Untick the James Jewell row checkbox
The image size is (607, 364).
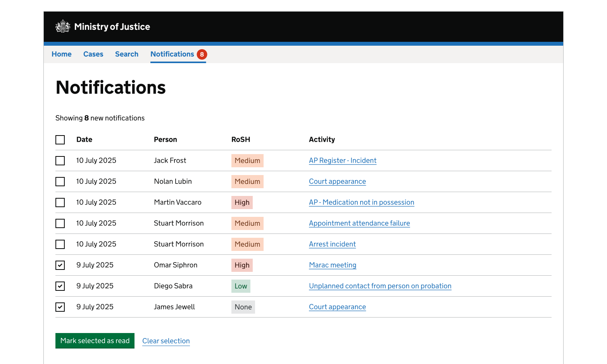click(60, 307)
